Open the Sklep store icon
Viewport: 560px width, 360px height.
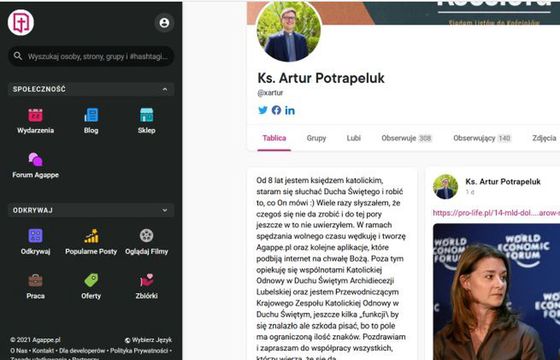pyautogui.click(x=146, y=115)
